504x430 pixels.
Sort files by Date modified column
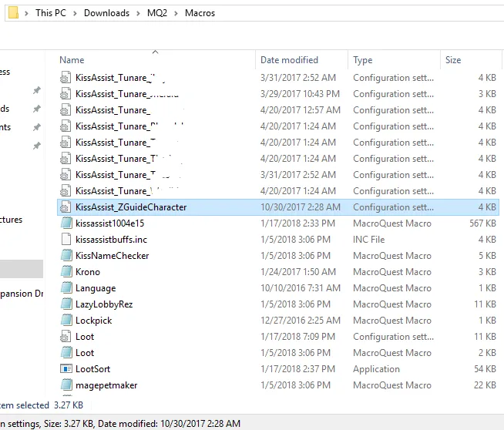(x=289, y=60)
